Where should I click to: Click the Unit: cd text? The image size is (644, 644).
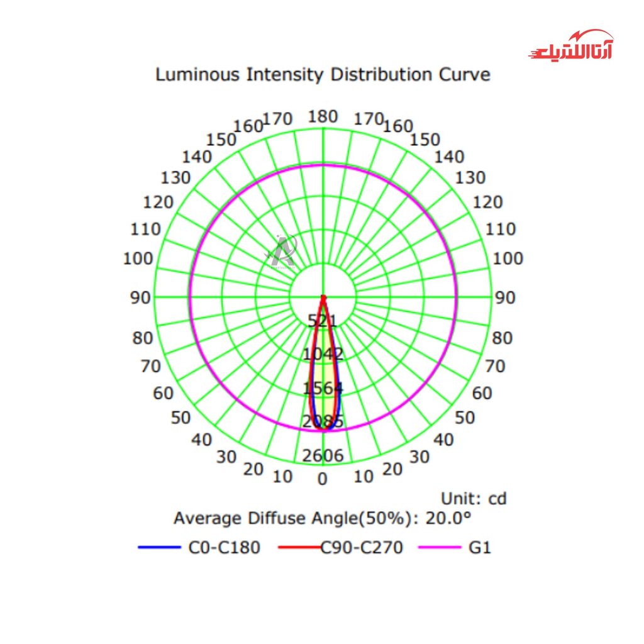point(473,499)
